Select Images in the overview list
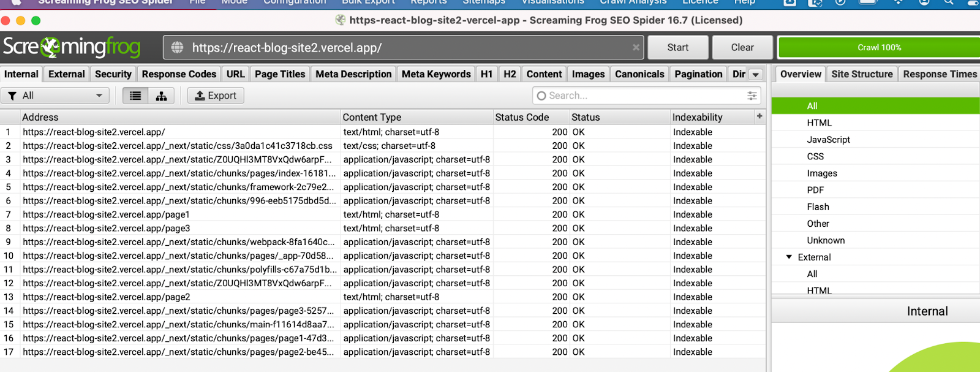The image size is (980, 372). pyautogui.click(x=876, y=173)
